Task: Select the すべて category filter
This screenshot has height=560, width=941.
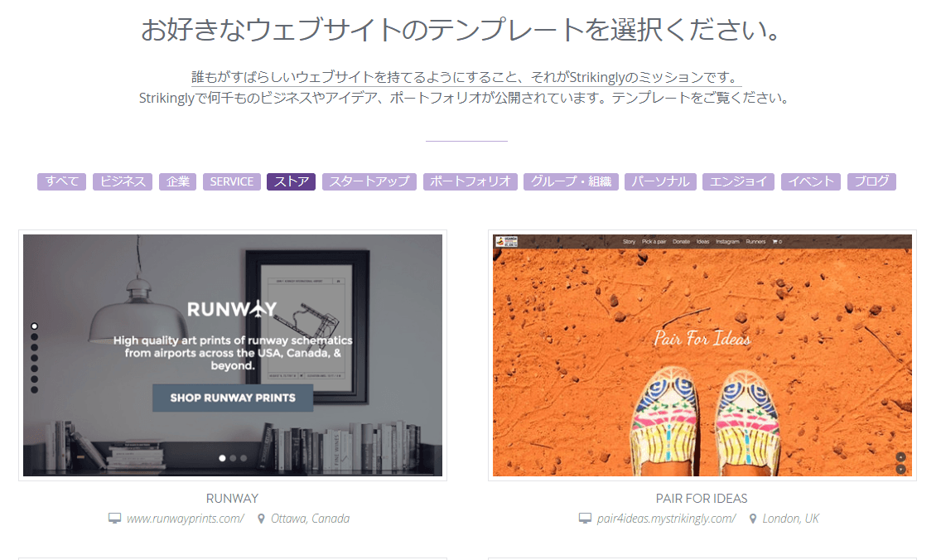Action: pos(61,181)
